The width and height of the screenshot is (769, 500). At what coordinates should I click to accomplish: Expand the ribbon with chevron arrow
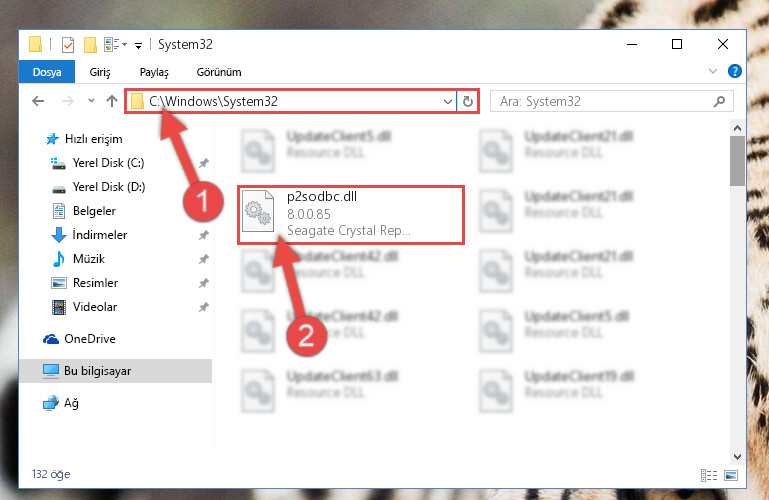(713, 72)
